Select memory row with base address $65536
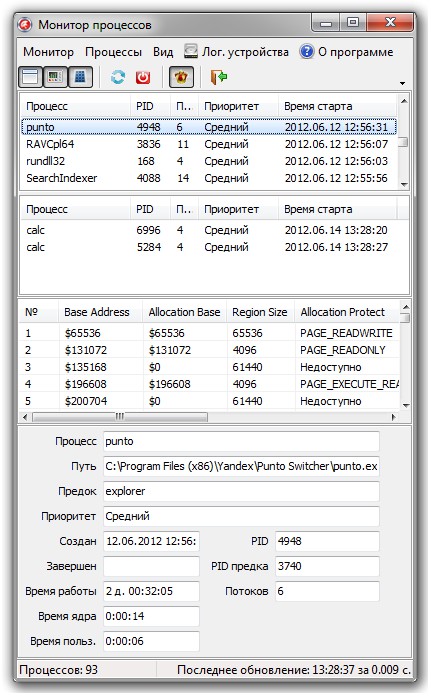 [x=210, y=333]
